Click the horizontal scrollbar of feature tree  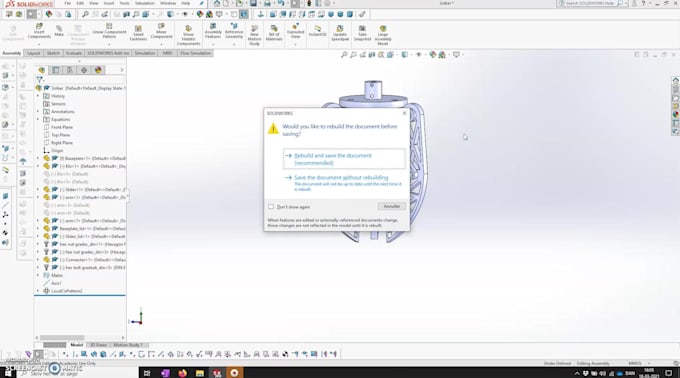pyautogui.click(x=62, y=337)
